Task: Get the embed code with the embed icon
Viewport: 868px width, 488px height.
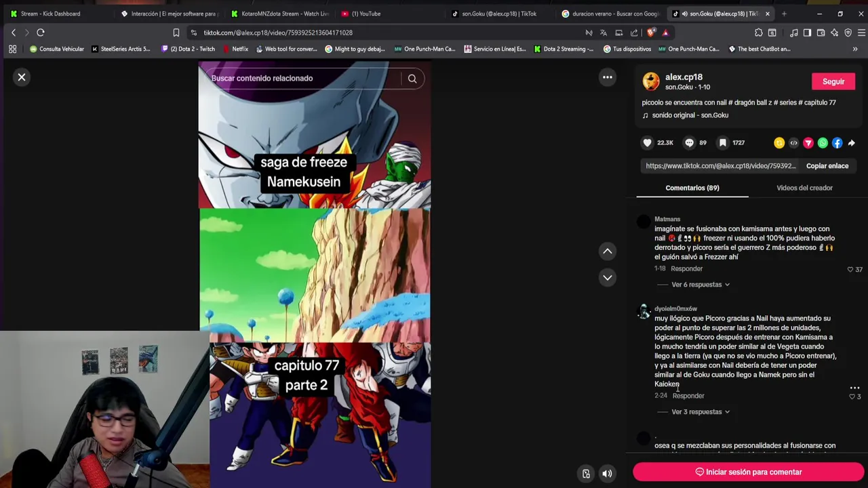Action: point(793,143)
